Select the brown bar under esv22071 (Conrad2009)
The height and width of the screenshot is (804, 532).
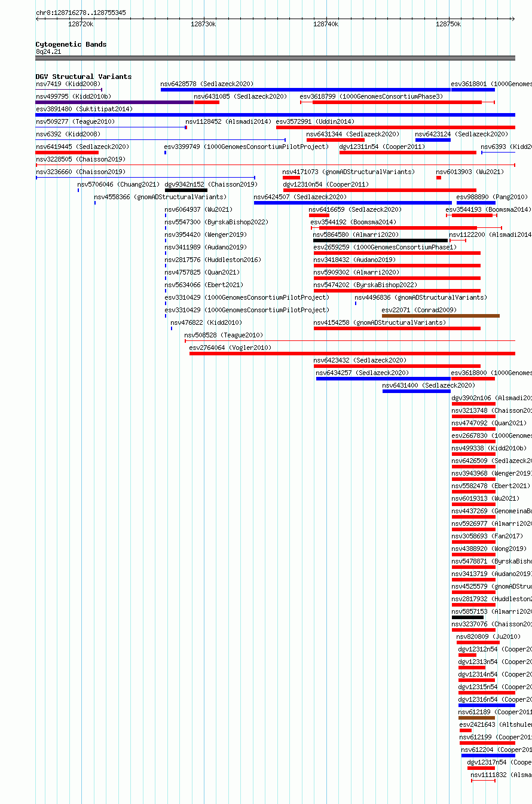click(441, 316)
